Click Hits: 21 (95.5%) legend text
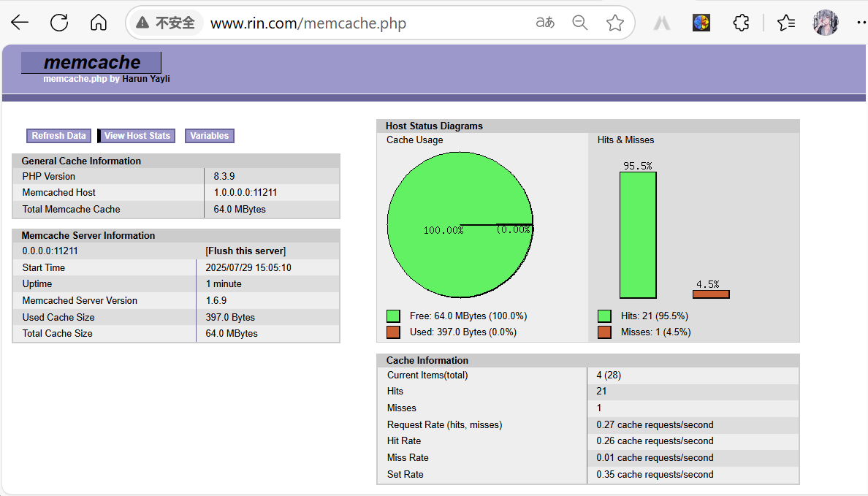The height and width of the screenshot is (496, 868). 655,316
